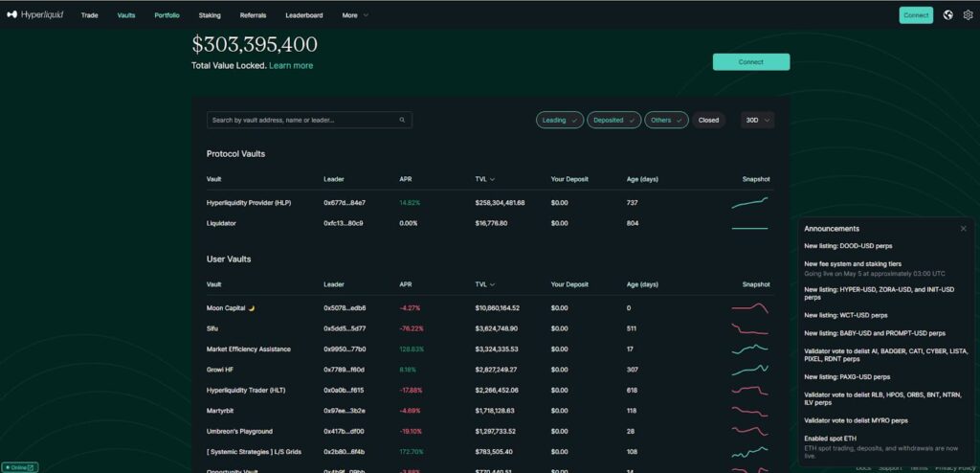
Task: Open the Hyperliquidity Provider (HLP) vault
Action: tap(249, 203)
